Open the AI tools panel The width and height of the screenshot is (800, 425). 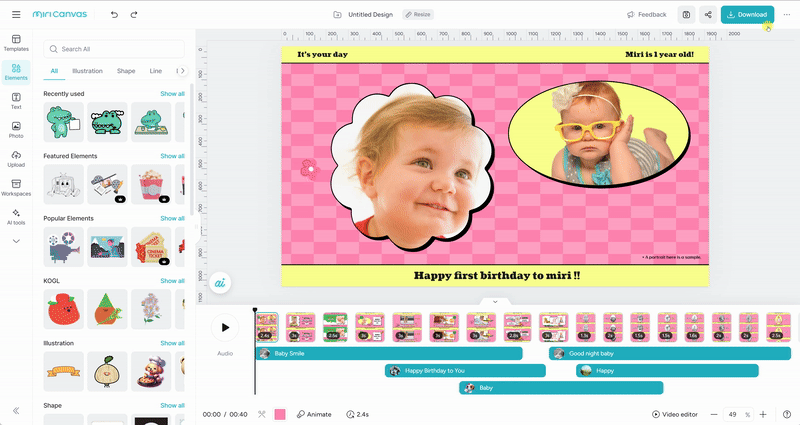(16, 216)
